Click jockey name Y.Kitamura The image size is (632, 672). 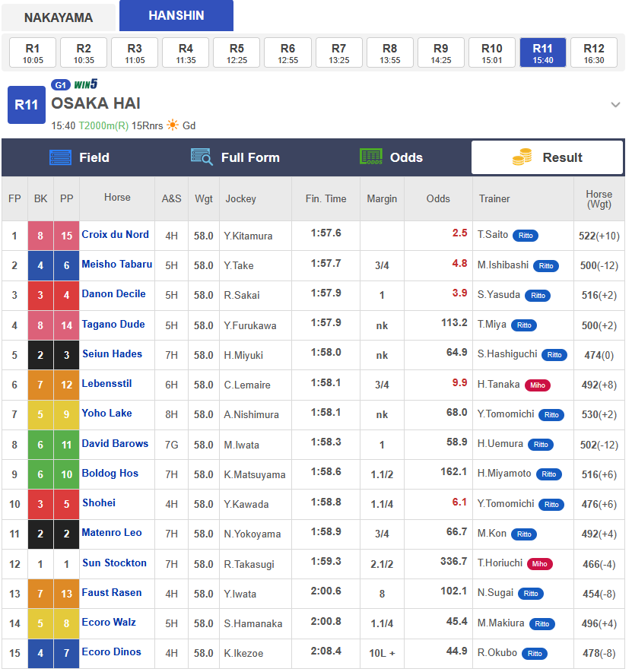pyautogui.click(x=248, y=236)
